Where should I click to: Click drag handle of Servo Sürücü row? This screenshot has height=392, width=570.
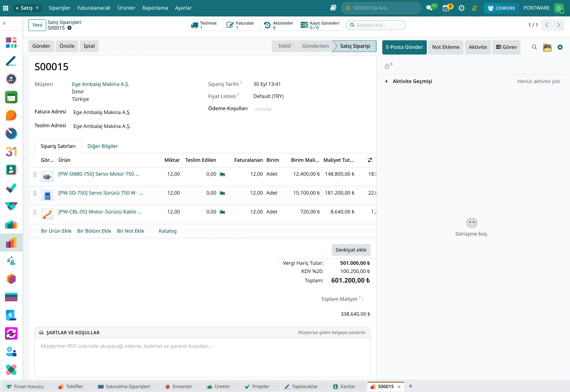coord(35,193)
